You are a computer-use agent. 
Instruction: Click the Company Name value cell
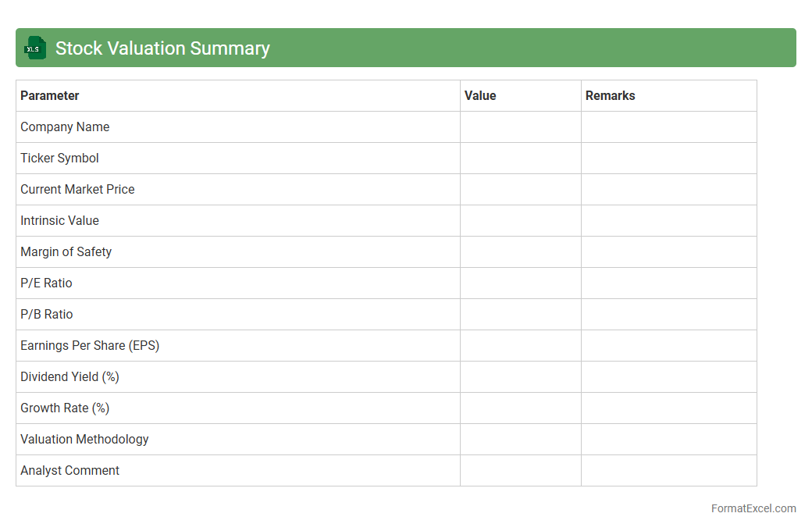[x=520, y=127]
